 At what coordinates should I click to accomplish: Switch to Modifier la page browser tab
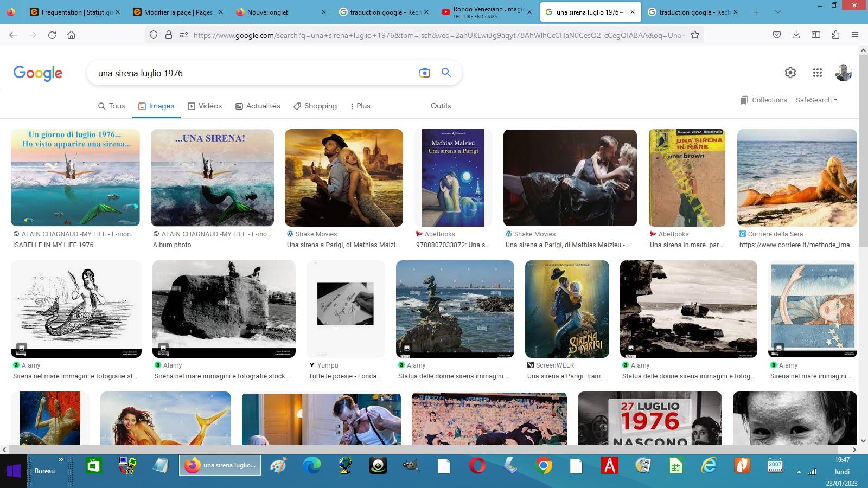click(x=178, y=12)
